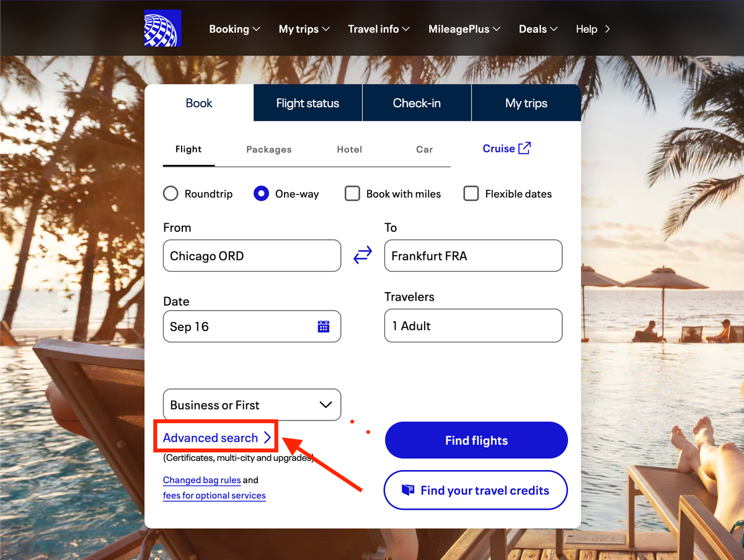This screenshot has height=560, width=744.
Task: Select the One-way option
Action: tap(261, 193)
